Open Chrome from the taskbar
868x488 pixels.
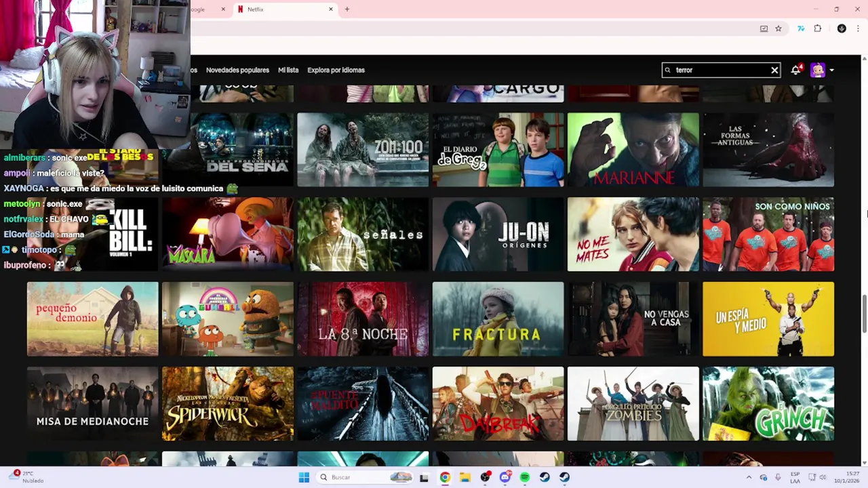pos(445,477)
